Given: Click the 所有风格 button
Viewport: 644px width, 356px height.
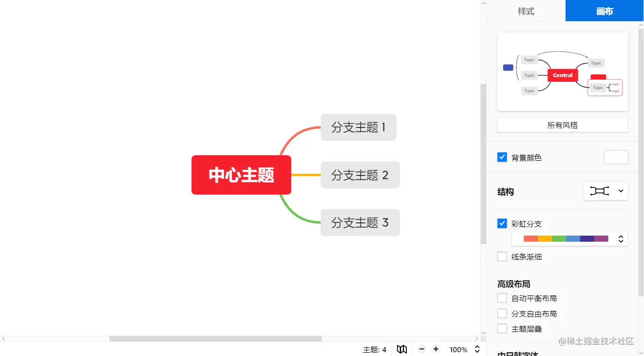Looking at the screenshot, I should (563, 125).
